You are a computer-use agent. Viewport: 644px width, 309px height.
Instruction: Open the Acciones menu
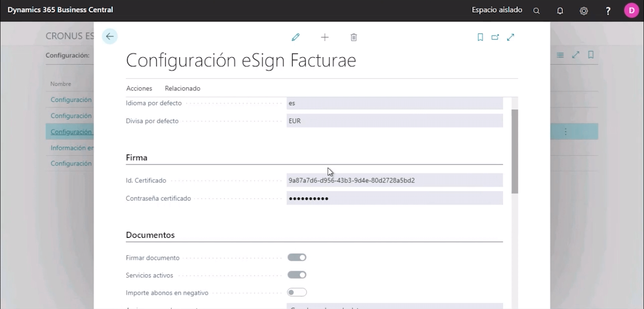[x=139, y=88]
